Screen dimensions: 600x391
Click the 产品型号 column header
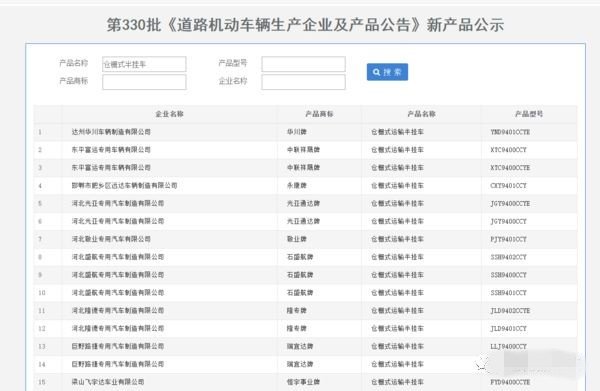529,114
